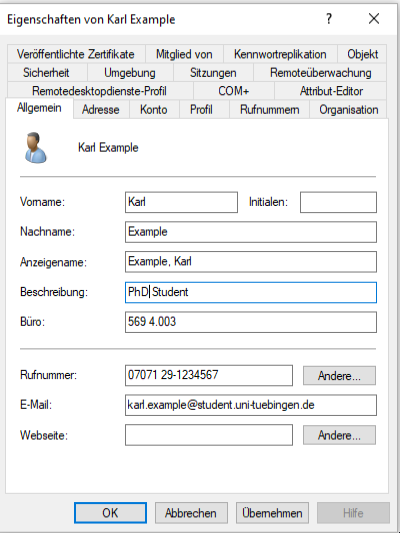Click Andere... button next to Webseite

coord(339,435)
